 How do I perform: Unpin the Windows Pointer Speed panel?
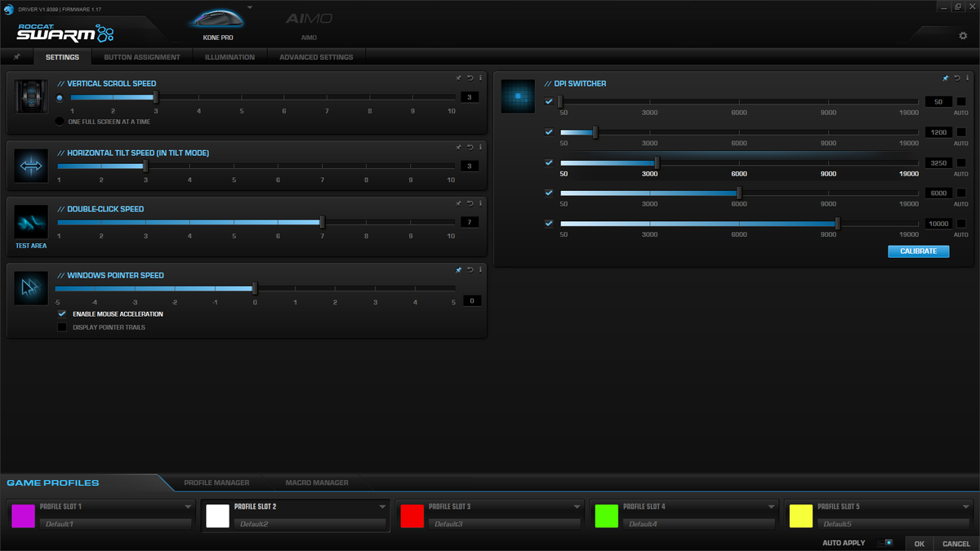[459, 269]
